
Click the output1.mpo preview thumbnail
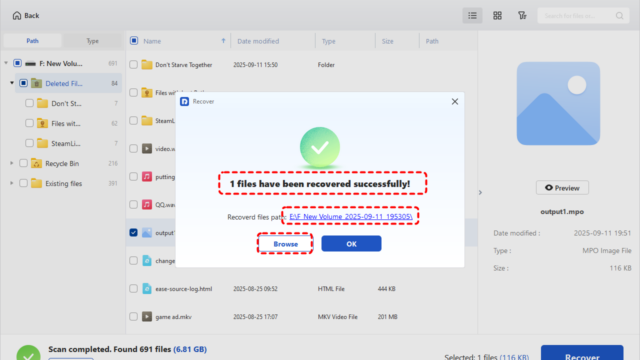tap(558, 103)
